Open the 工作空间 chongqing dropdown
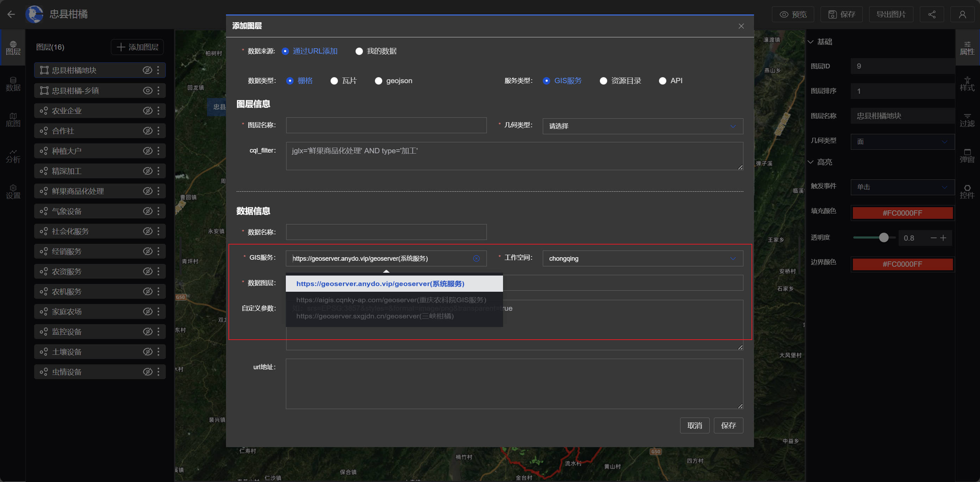 (642, 259)
